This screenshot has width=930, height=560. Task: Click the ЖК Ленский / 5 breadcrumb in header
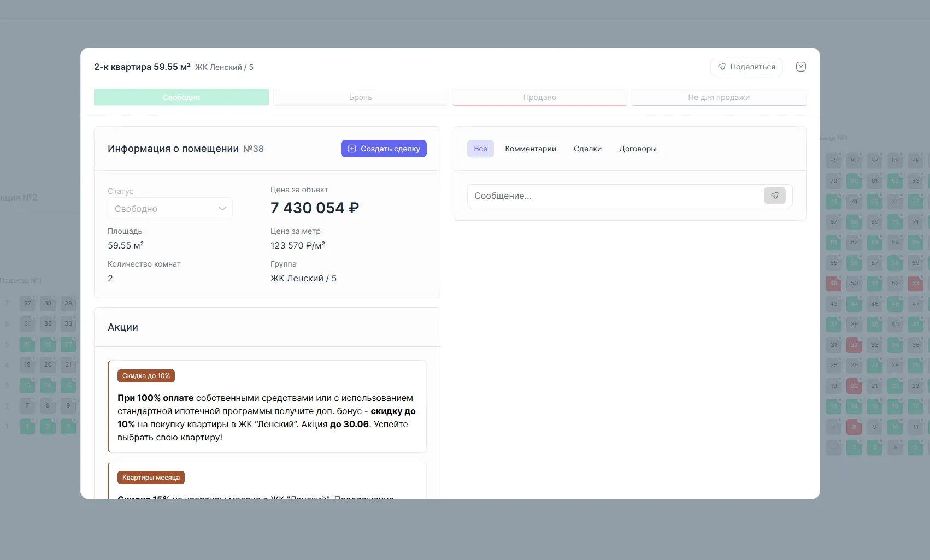coord(224,67)
